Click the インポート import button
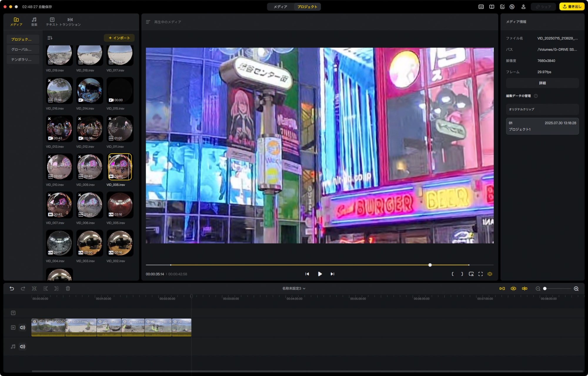 pos(119,38)
